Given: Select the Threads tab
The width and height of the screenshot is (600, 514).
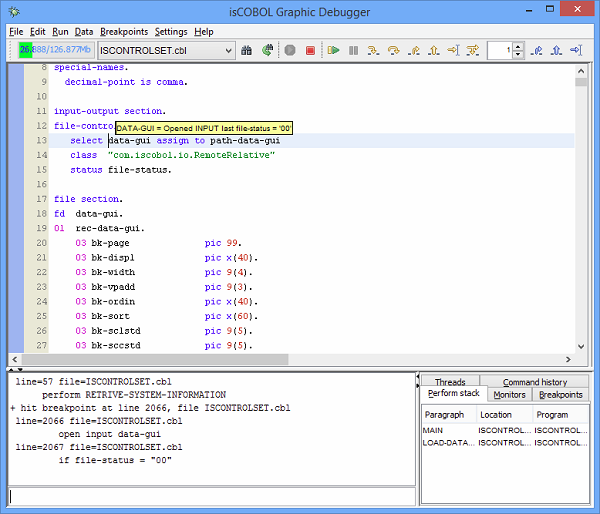Looking at the screenshot, I should coord(450,381).
